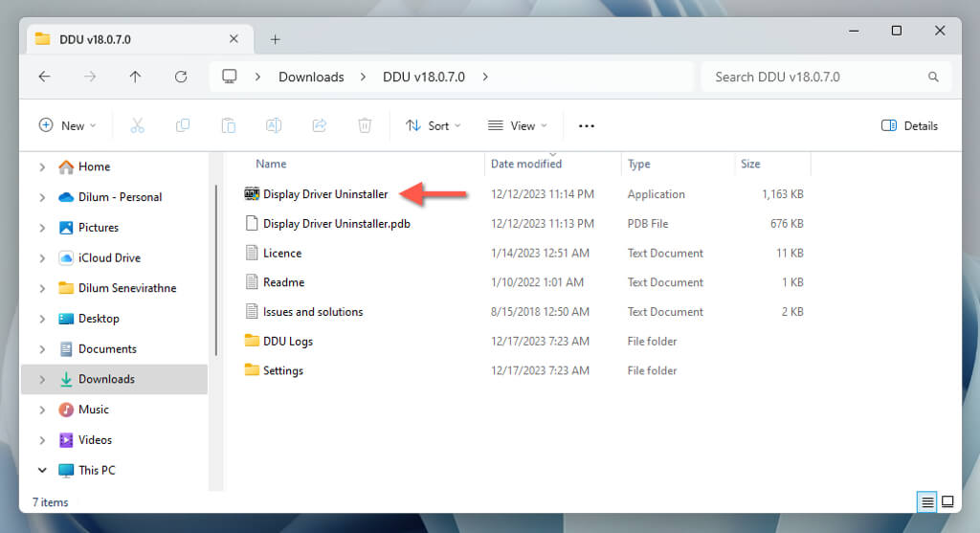The height and width of the screenshot is (533, 980).
Task: Go up one folder level
Action: 135,77
